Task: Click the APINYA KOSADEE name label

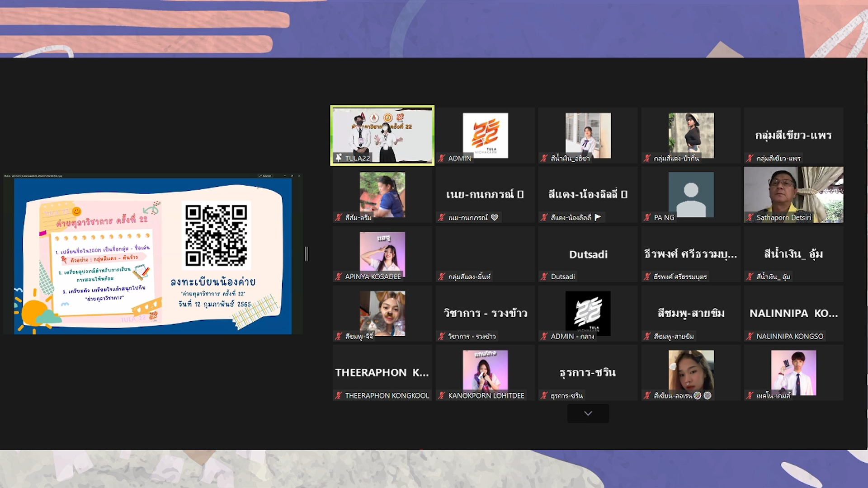Action: tap(373, 277)
